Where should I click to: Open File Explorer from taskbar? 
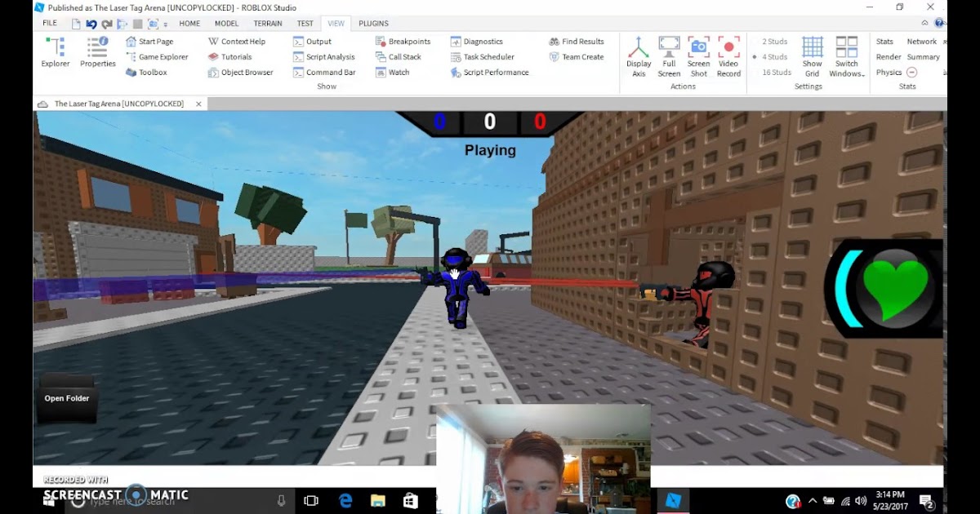pyautogui.click(x=377, y=500)
